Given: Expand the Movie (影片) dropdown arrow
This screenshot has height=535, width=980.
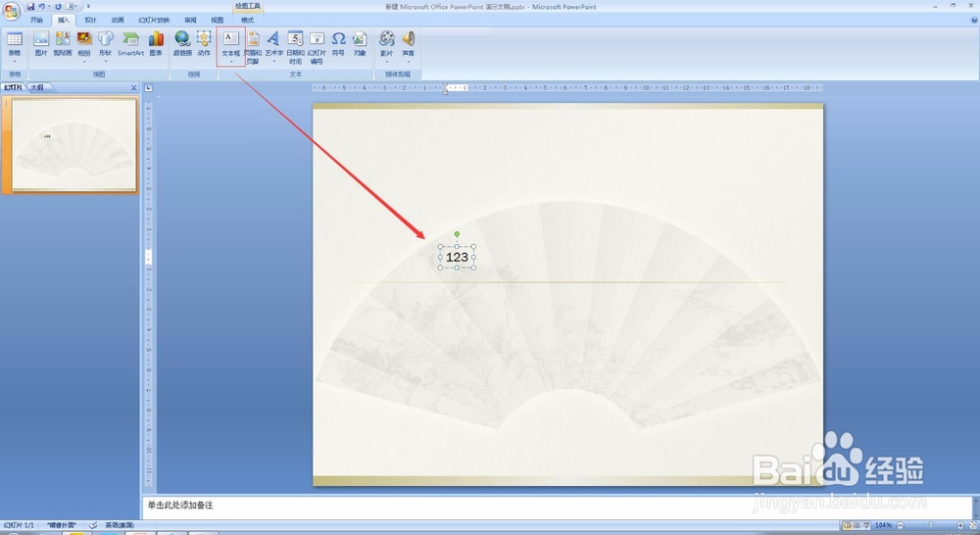Looking at the screenshot, I should click(x=387, y=62).
